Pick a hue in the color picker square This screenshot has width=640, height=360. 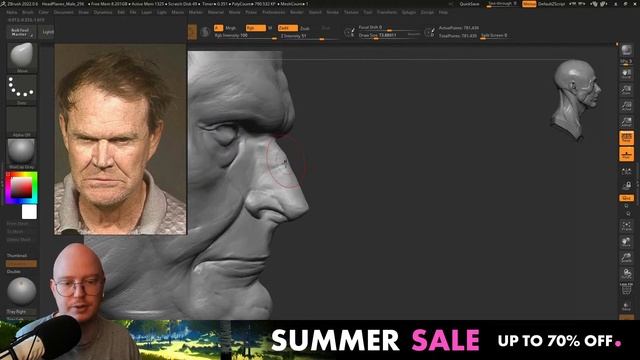(21, 188)
